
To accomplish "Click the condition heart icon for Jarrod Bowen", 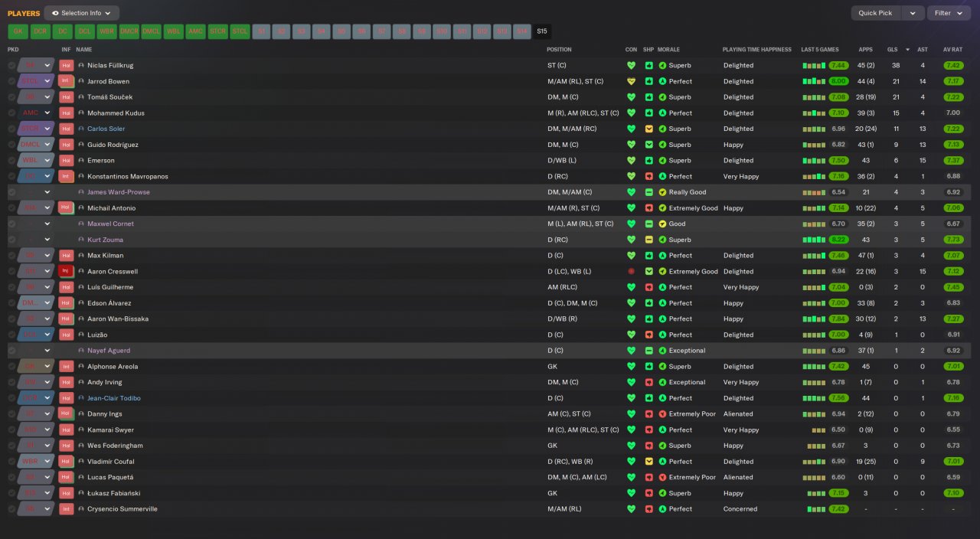I will point(632,81).
